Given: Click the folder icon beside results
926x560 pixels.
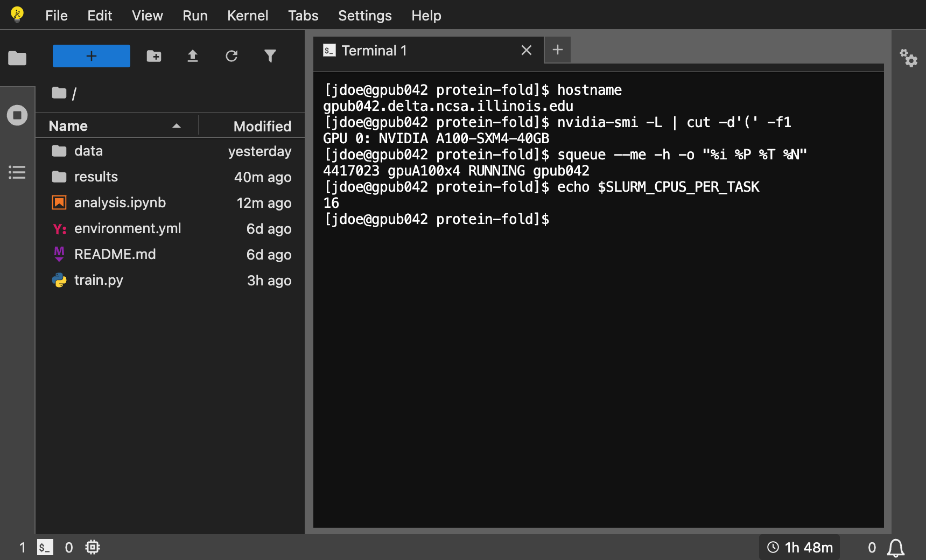Looking at the screenshot, I should click(59, 177).
